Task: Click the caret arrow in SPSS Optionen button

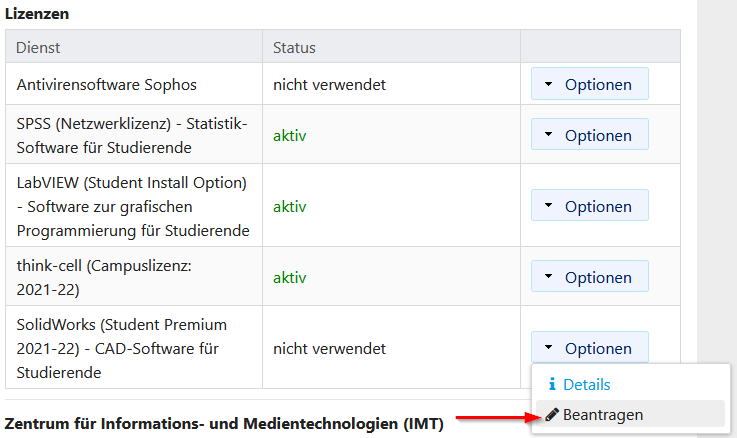Action: point(549,135)
